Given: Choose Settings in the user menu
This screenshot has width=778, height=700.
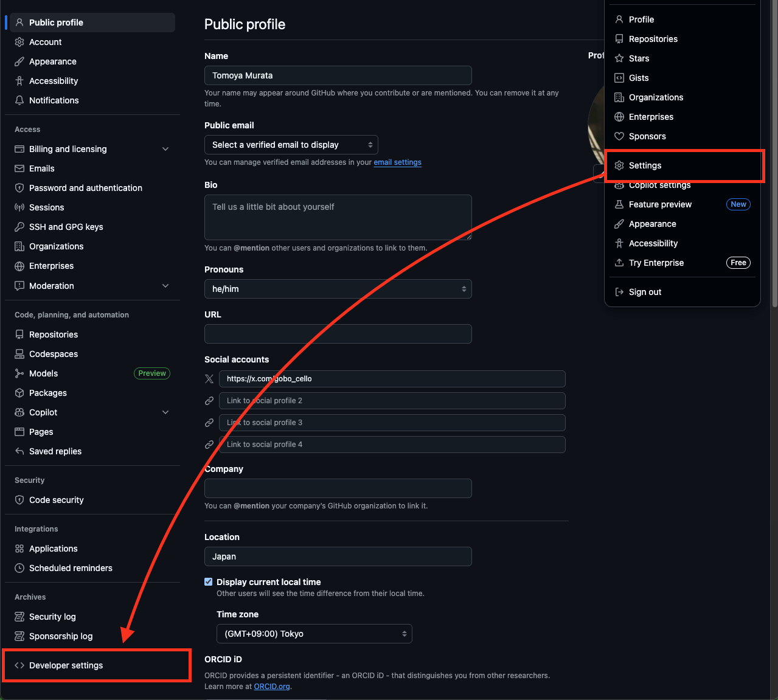Looking at the screenshot, I should (x=682, y=165).
